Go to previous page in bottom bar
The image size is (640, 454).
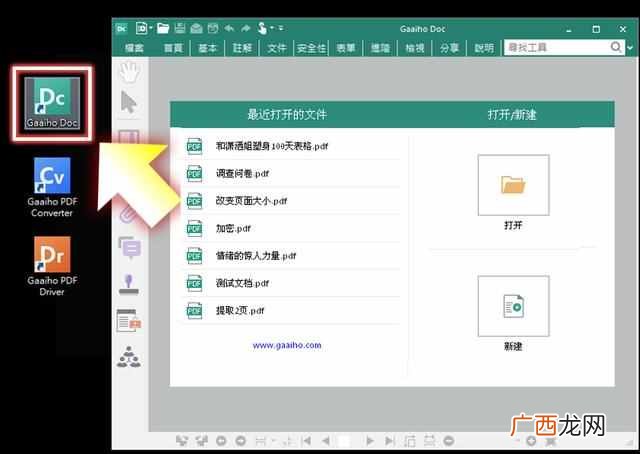[x=326, y=441]
